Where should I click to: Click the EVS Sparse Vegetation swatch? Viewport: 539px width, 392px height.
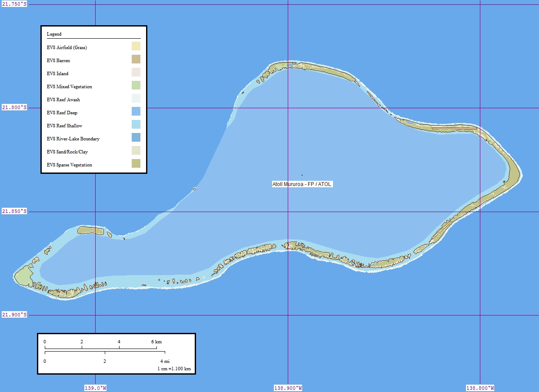(136, 164)
